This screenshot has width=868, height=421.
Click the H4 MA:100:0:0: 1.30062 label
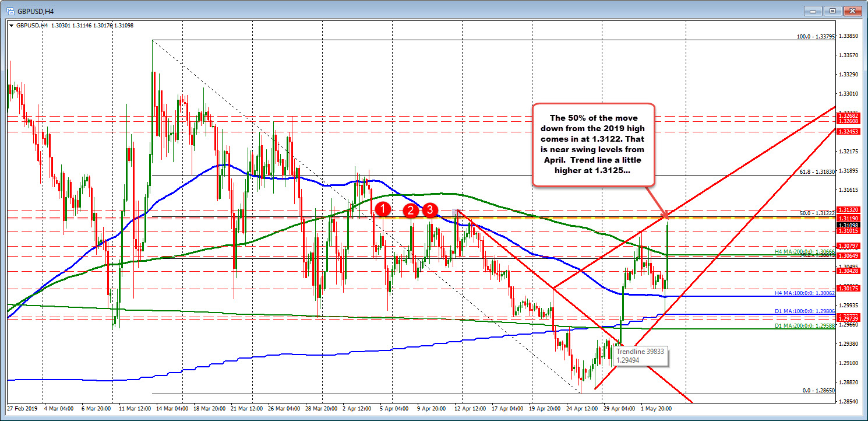coord(805,293)
